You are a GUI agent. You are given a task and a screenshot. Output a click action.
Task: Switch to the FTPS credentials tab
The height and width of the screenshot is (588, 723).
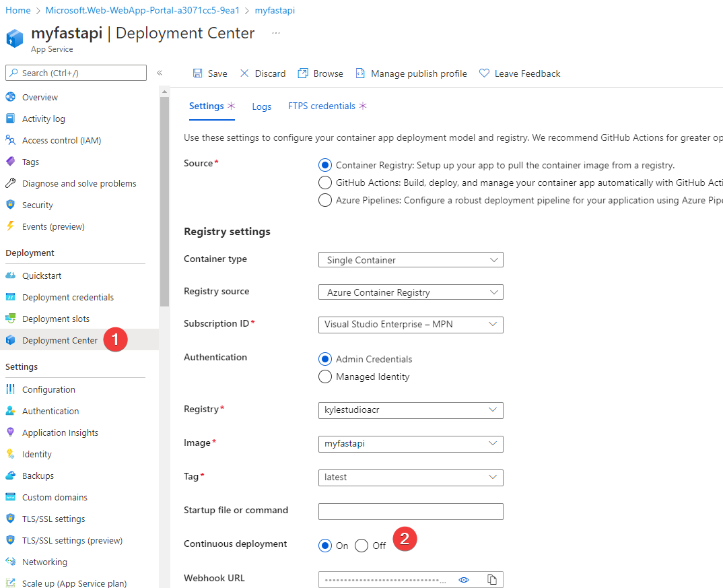pyautogui.click(x=327, y=106)
